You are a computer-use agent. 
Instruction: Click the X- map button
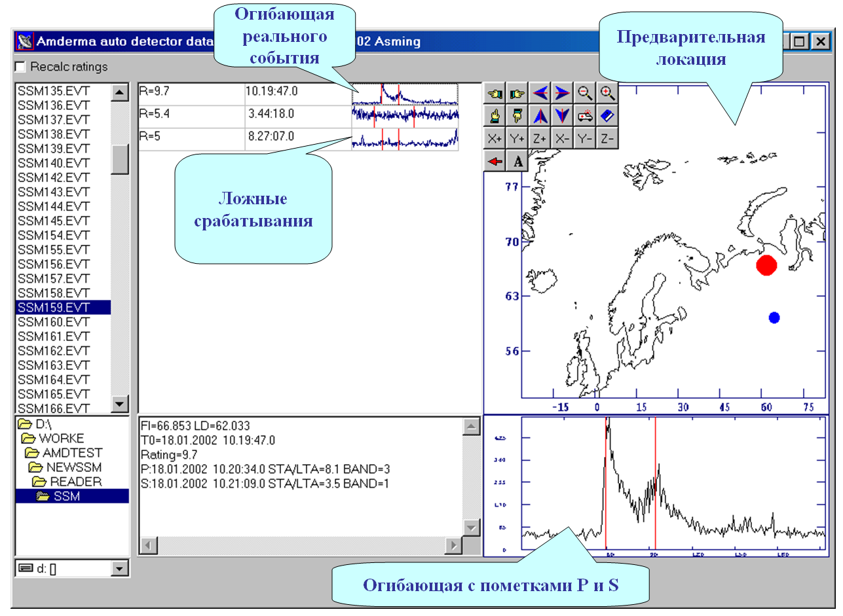562,138
